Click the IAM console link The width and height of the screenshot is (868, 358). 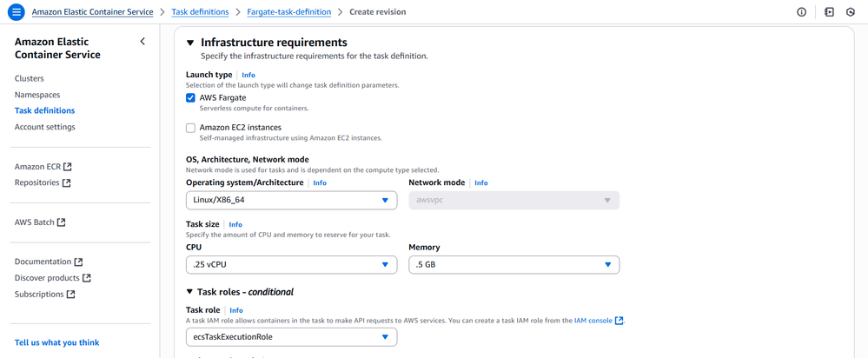594,321
